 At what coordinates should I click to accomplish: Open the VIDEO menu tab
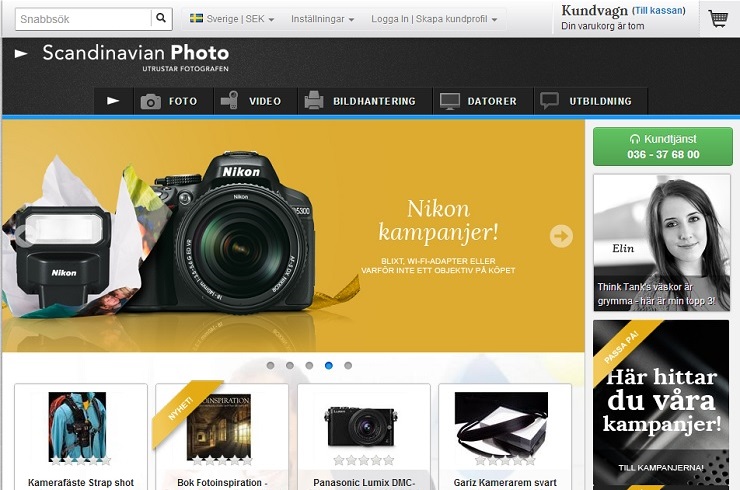click(256, 101)
